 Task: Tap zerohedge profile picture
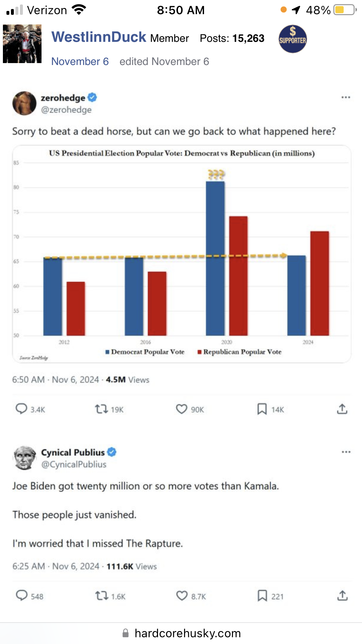(24, 103)
